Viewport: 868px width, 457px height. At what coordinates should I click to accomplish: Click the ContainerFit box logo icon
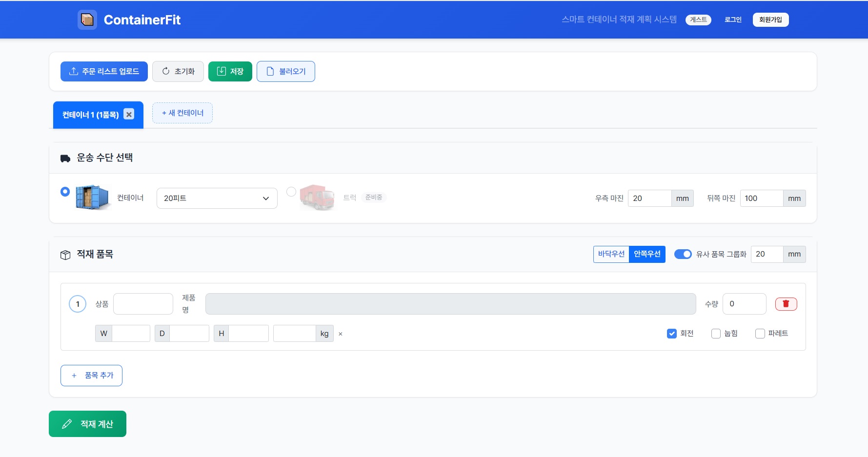click(87, 20)
